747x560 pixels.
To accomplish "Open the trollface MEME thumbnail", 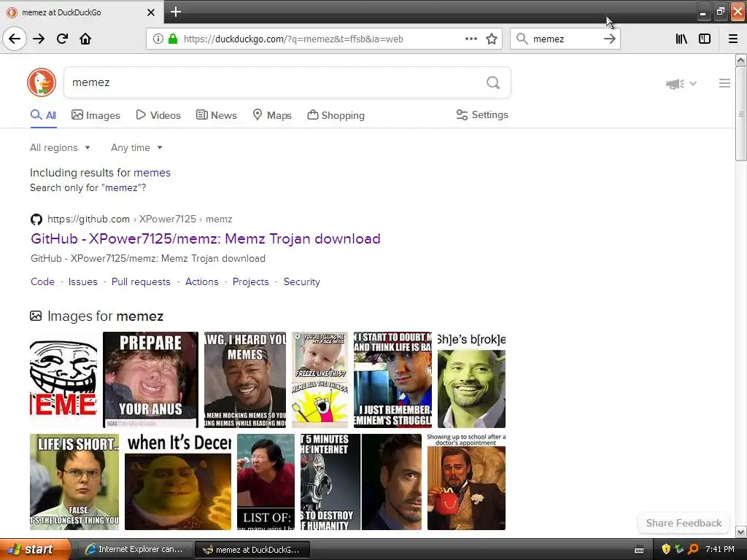I will click(x=63, y=379).
